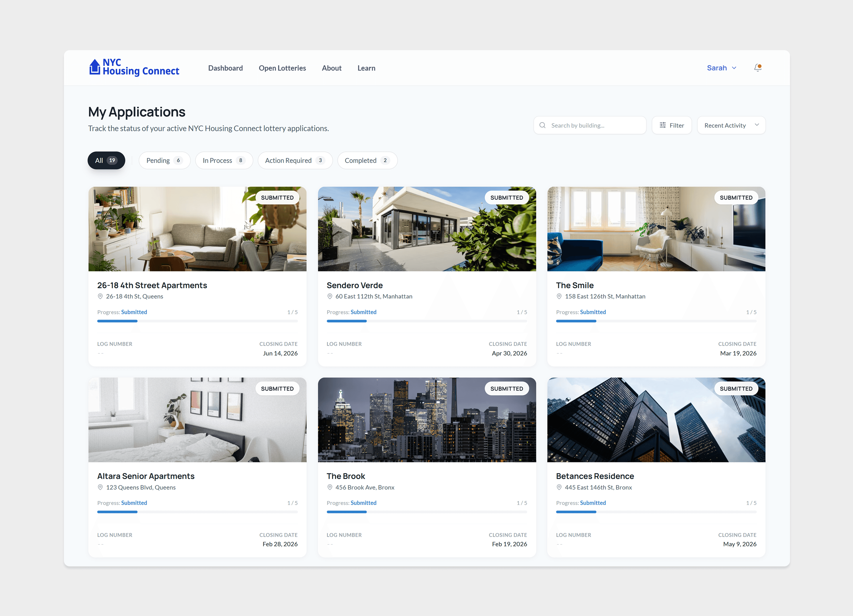
Task: Show Completed applications filter
Action: (x=367, y=161)
